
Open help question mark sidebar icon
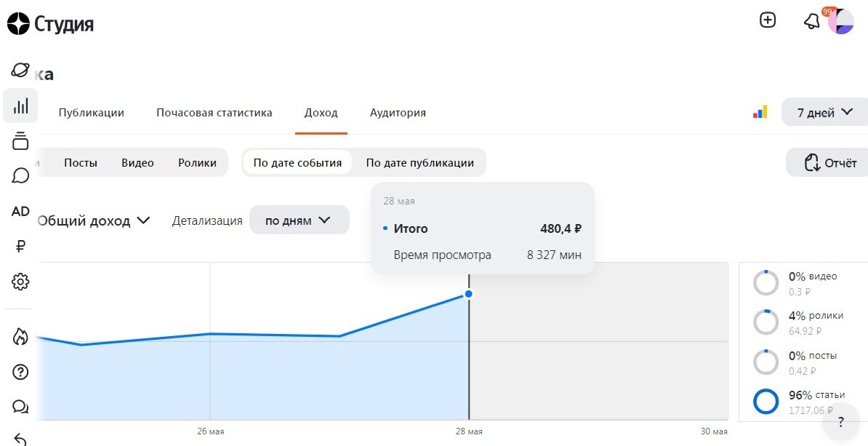pyautogui.click(x=20, y=372)
